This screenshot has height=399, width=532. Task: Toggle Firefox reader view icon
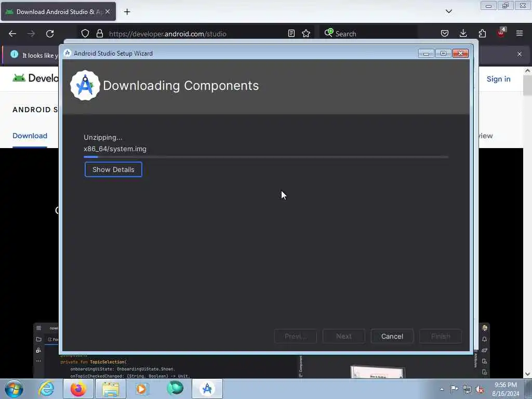(x=291, y=34)
